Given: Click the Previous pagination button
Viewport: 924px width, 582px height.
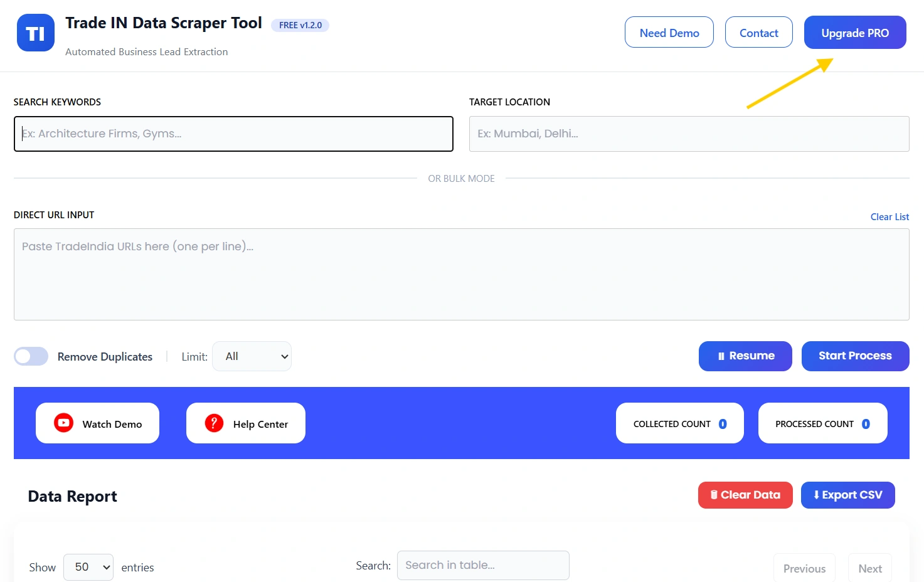Looking at the screenshot, I should (x=804, y=568).
